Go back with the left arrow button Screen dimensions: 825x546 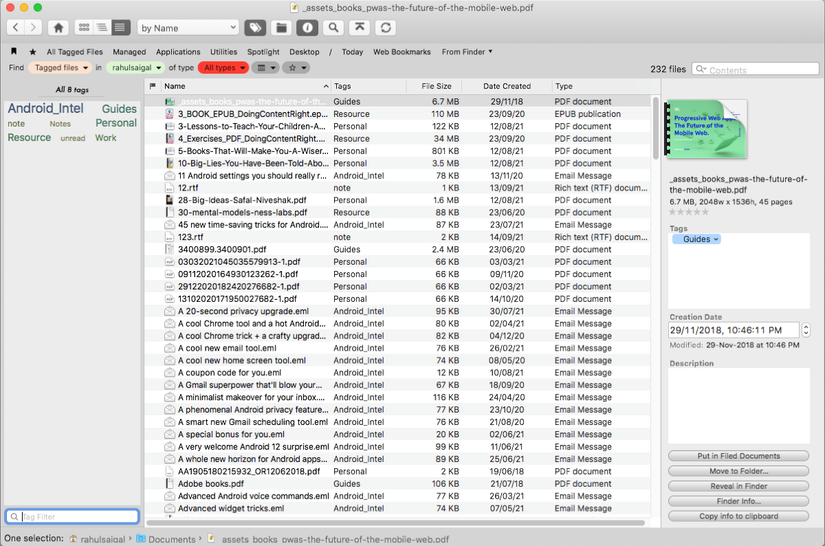16,27
